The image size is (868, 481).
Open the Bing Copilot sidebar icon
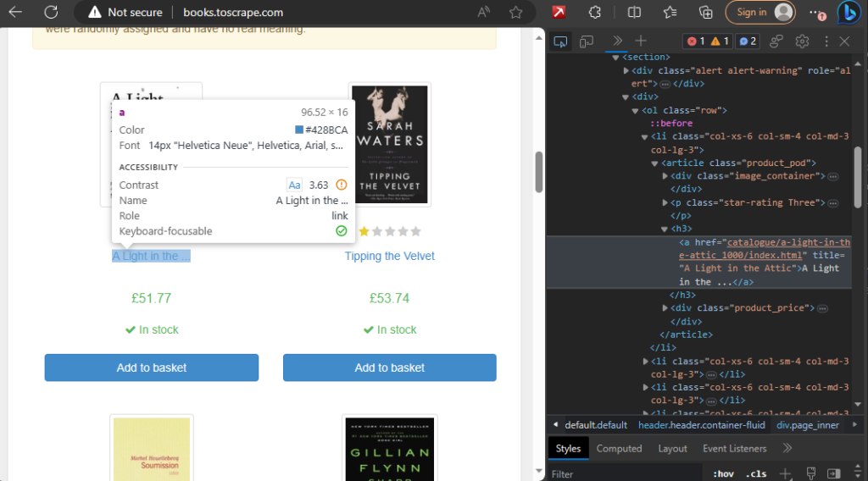pyautogui.click(x=848, y=12)
